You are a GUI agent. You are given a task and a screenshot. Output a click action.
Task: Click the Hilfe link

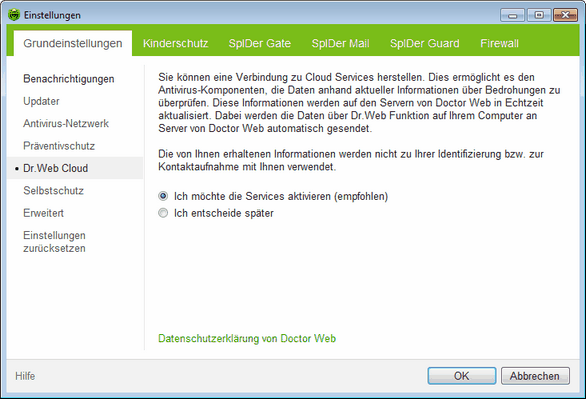click(x=25, y=376)
